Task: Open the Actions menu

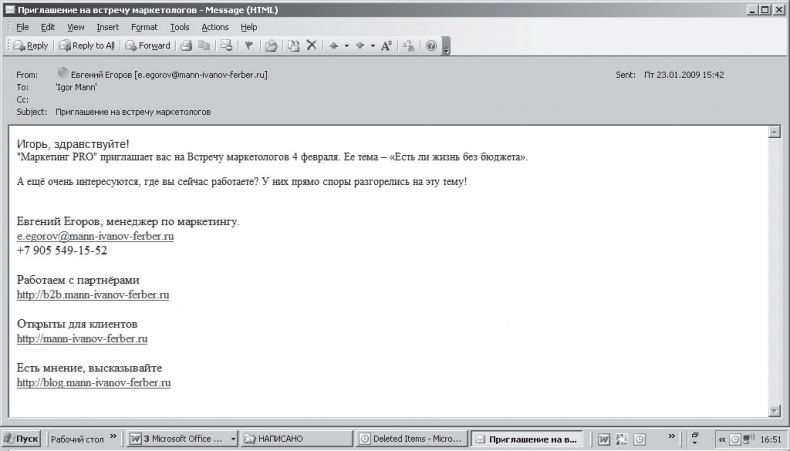Action: click(215, 27)
